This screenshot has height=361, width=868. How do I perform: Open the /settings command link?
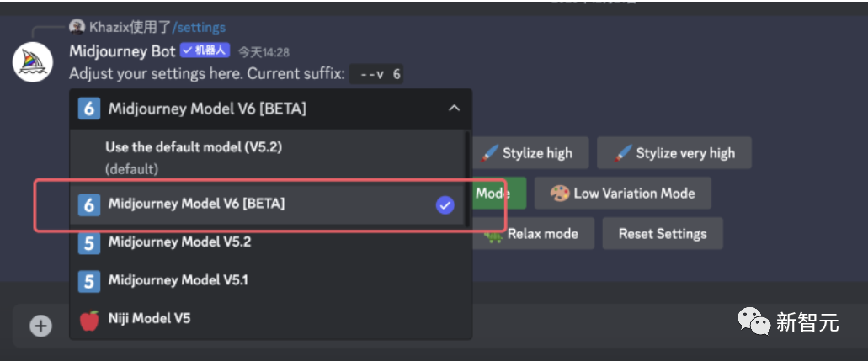199,28
